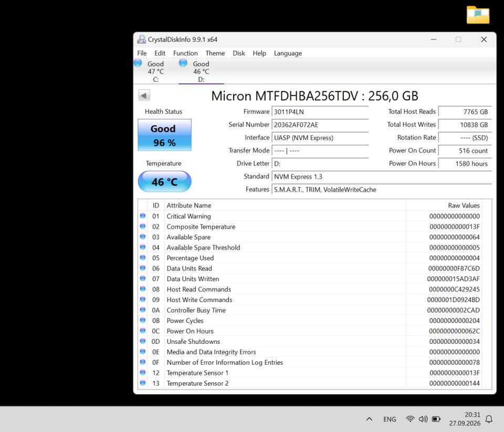Viewport: 504px width, 432px height.
Task: Open the folder icon on the desktop
Action: coord(478,15)
